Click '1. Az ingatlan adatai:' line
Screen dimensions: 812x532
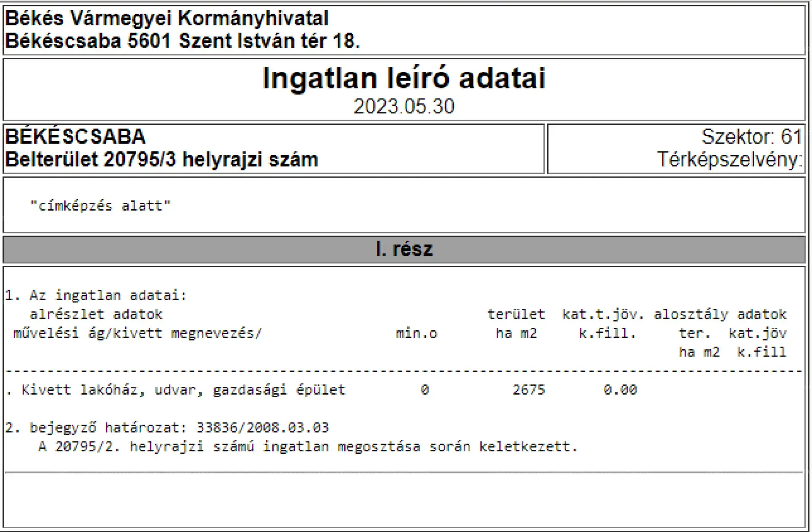[96, 295]
